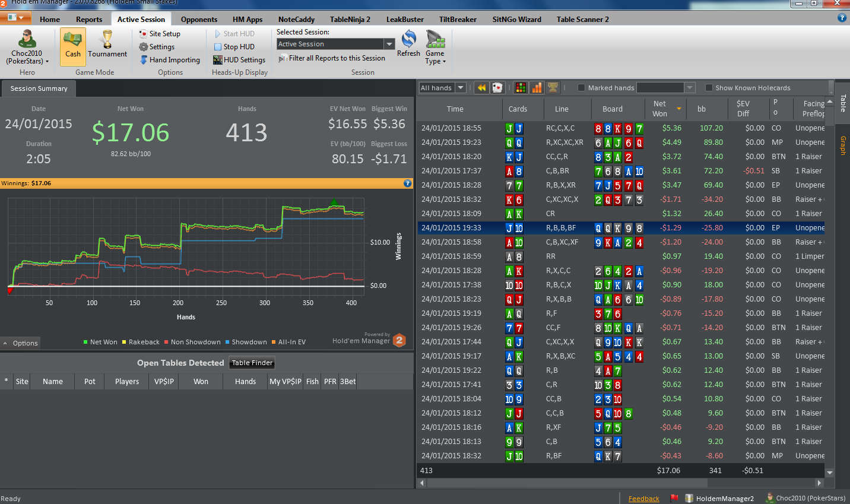Sort open tables by Pot column

tap(90, 382)
